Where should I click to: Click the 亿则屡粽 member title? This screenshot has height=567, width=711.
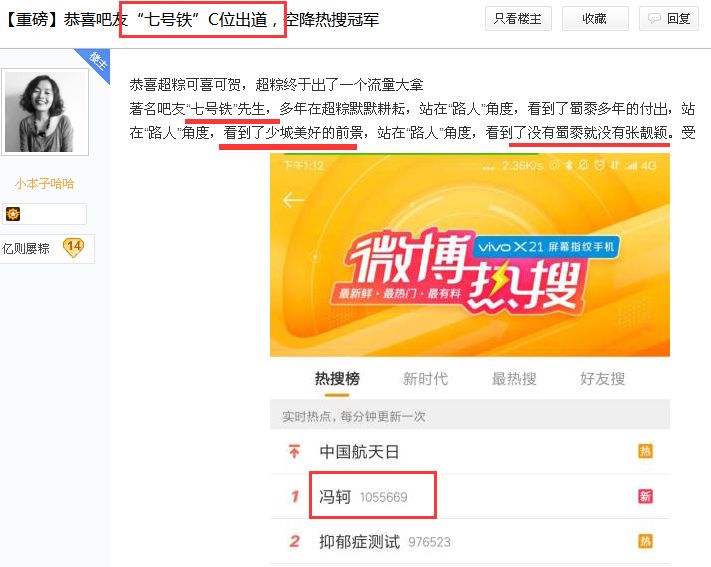click(26, 249)
